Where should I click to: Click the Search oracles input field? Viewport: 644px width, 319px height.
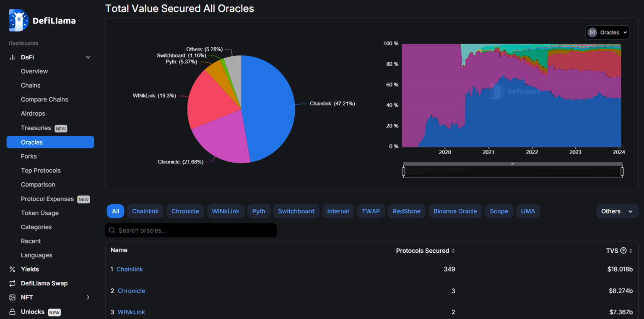click(191, 231)
